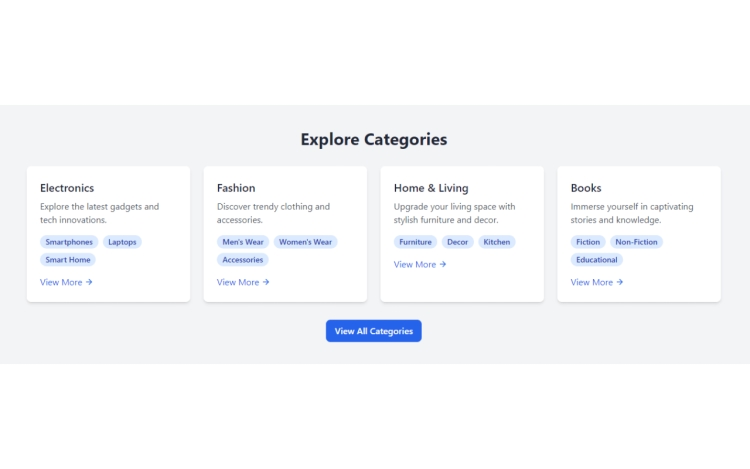
Task: Choose the Women's Wear tag
Action: [x=305, y=242]
